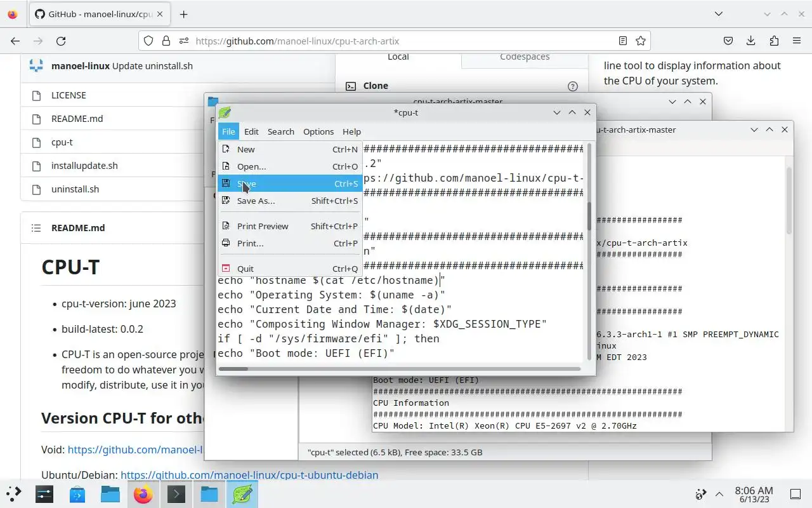Open the Options menu of the editor
Screen dimensions: 812x508
pos(318,131)
